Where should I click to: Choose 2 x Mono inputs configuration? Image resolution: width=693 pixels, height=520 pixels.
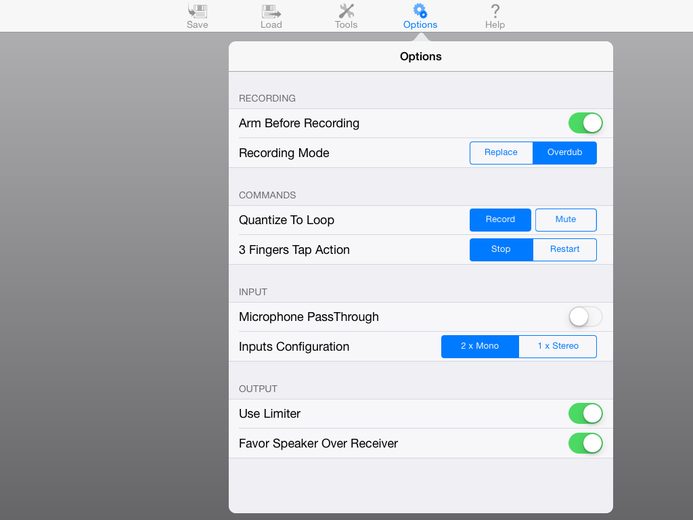[480, 346]
